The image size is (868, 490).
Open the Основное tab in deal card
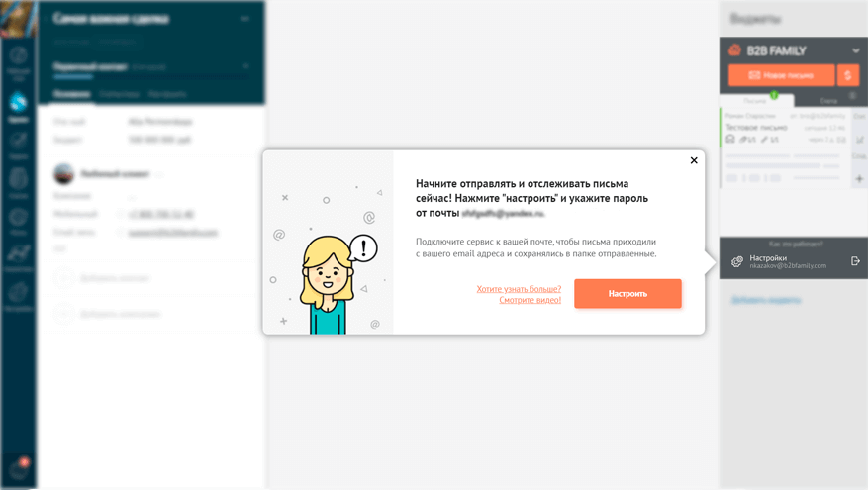[x=72, y=94]
